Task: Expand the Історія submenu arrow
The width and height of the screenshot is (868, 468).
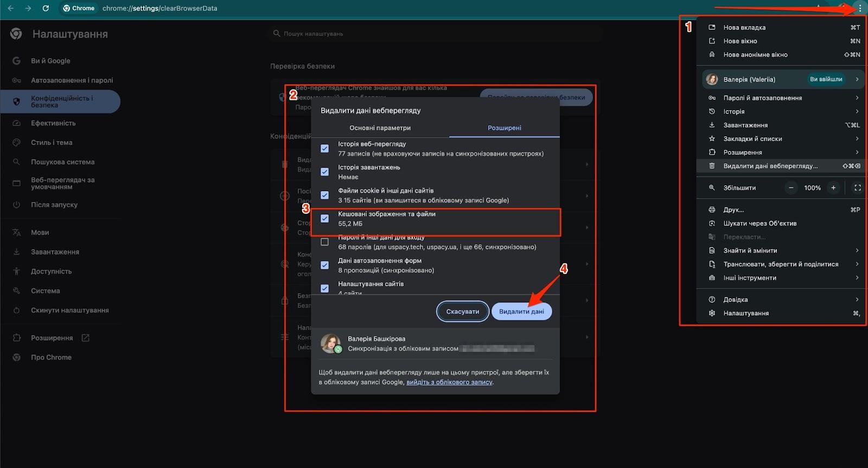Action: (x=857, y=112)
